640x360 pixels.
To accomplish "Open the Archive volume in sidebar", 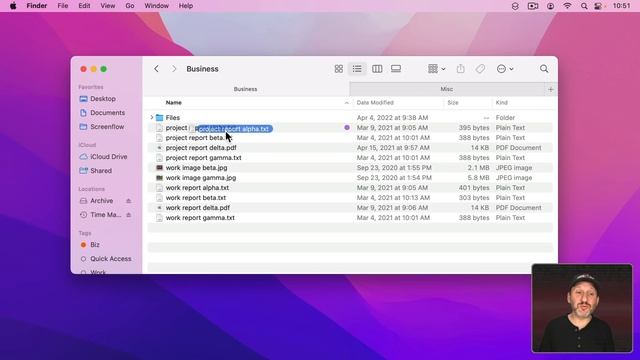I will (x=102, y=201).
